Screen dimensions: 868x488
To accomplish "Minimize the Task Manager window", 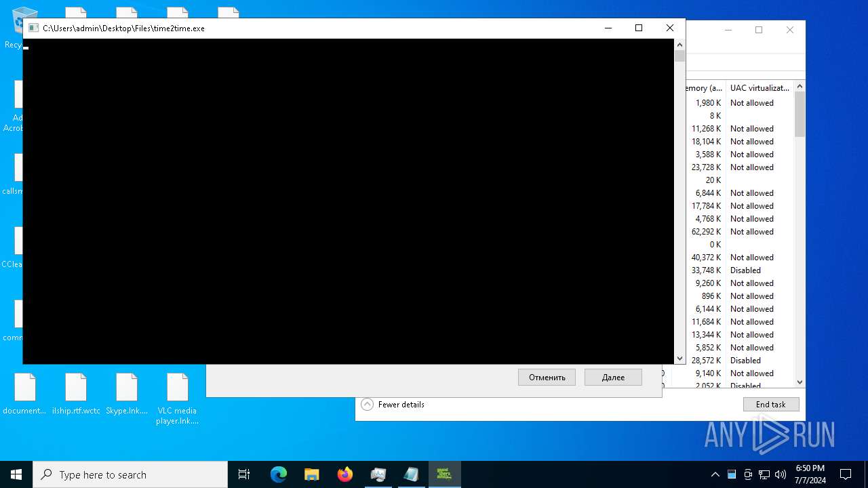I will (x=728, y=30).
